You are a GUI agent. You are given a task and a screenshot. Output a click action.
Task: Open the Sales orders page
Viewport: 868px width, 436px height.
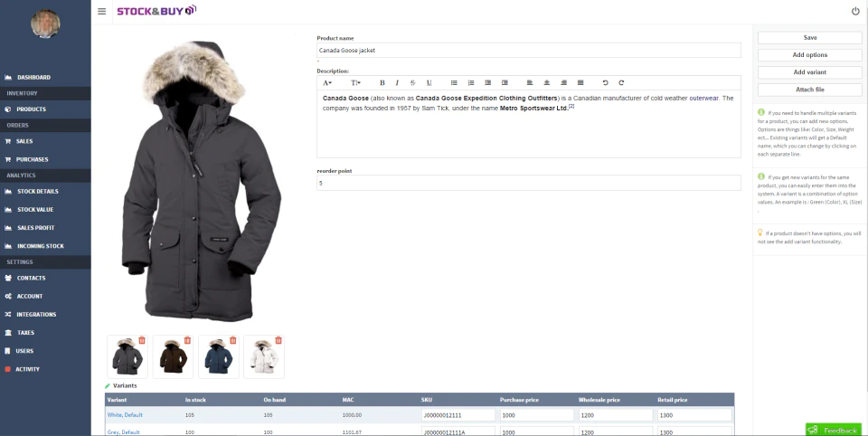coord(24,141)
